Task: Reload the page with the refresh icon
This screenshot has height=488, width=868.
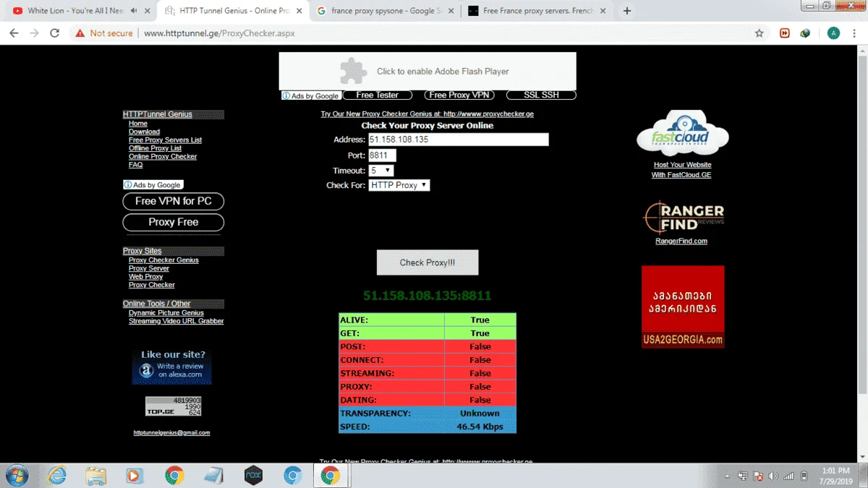Action: (x=54, y=33)
